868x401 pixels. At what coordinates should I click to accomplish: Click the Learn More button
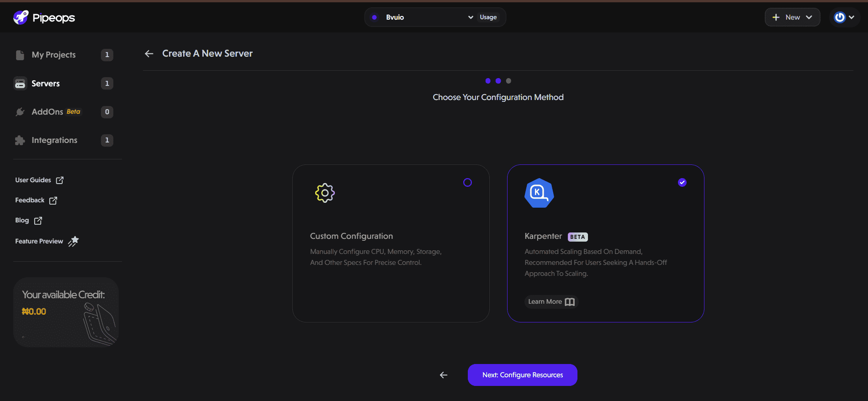coord(551,302)
